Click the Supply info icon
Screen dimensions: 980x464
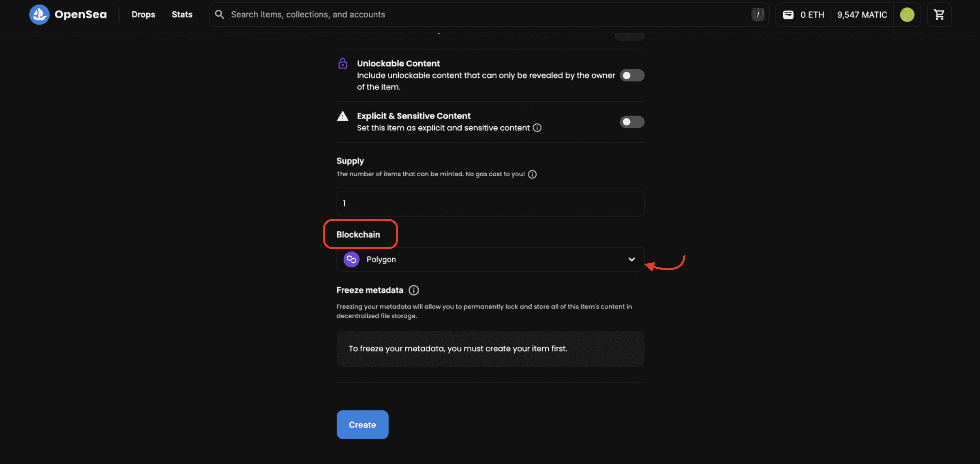[532, 174]
